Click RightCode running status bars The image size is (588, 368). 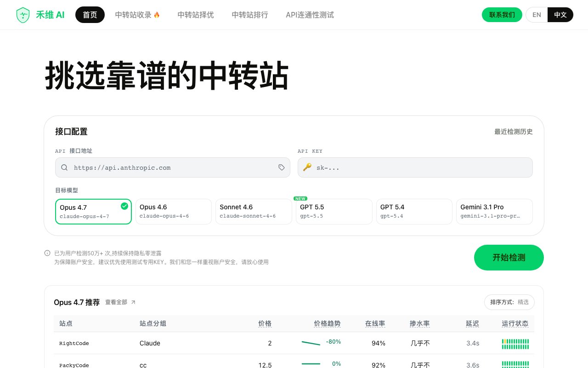pyautogui.click(x=515, y=344)
